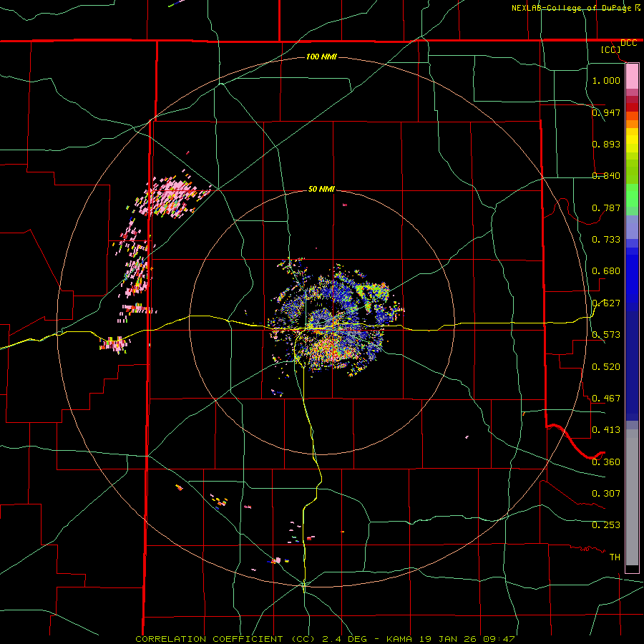Click the 100 NMI range ring label
The image size is (644, 644).
pos(321,57)
